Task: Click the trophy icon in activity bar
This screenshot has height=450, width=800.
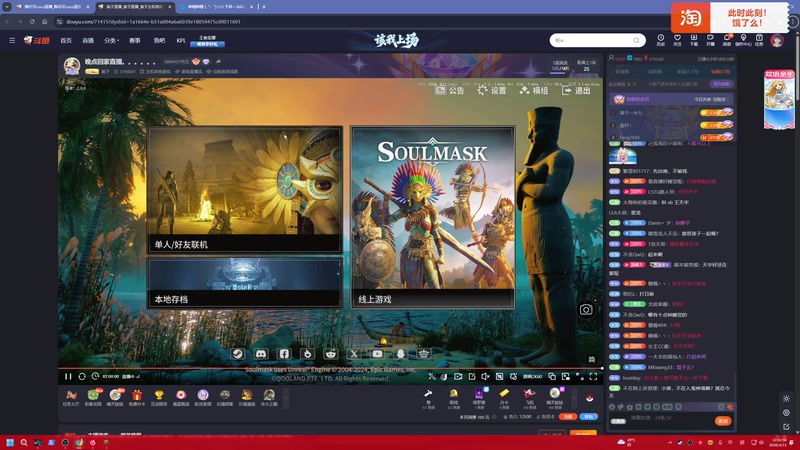Action: (159, 397)
